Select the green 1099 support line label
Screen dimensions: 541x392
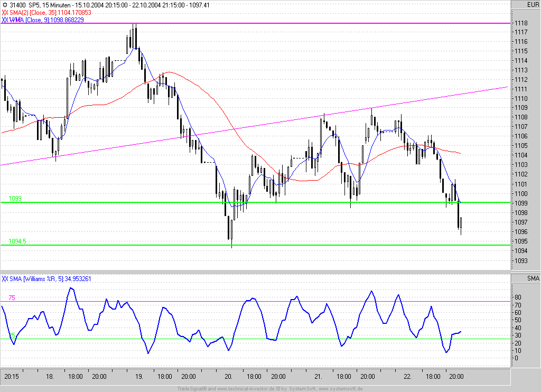[15, 199]
